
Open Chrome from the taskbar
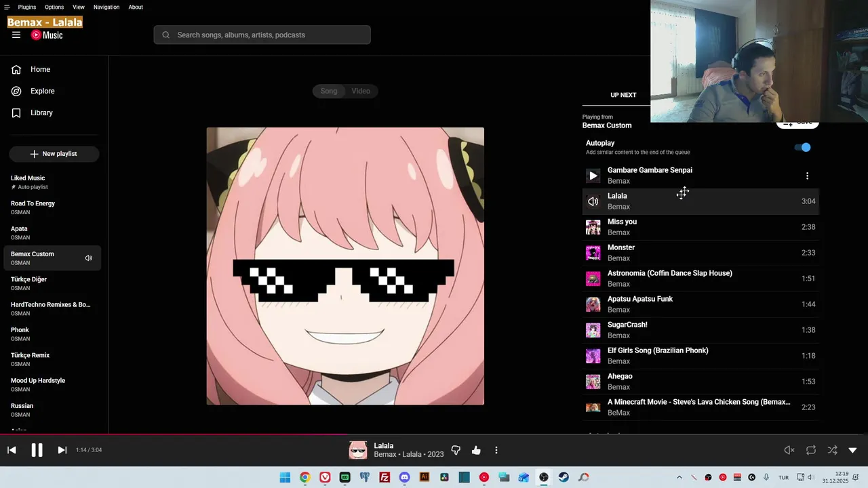click(305, 477)
